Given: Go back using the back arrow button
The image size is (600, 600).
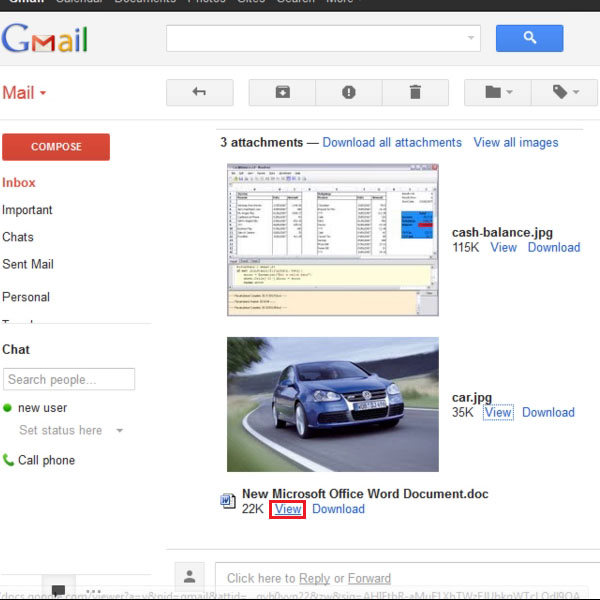Looking at the screenshot, I should [x=200, y=92].
